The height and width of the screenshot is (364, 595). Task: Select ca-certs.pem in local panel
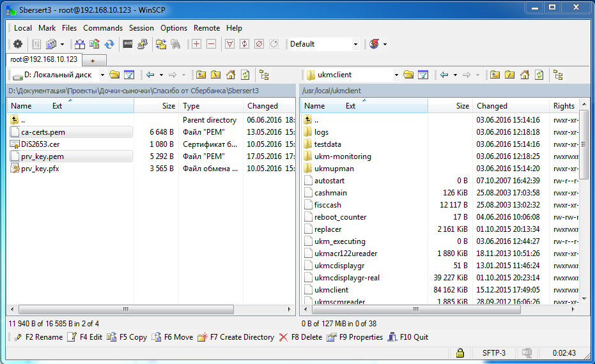(x=72, y=132)
